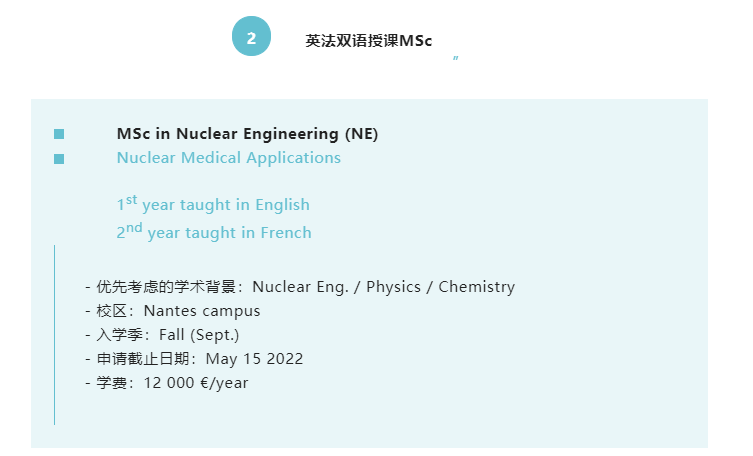Click 2nd year taught in French text
Viewport: 753px width, 456px height.
[214, 231]
